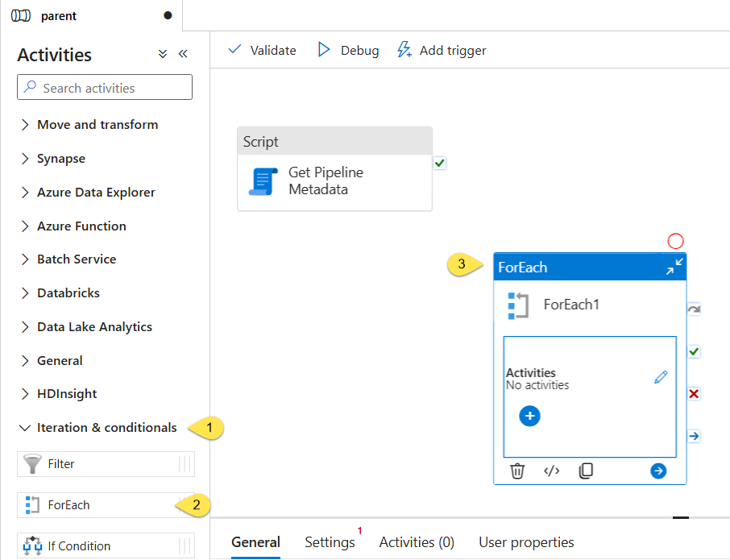The height and width of the screenshot is (560, 730).
Task: Select the green check success output on ForEach
Action: pos(694,351)
